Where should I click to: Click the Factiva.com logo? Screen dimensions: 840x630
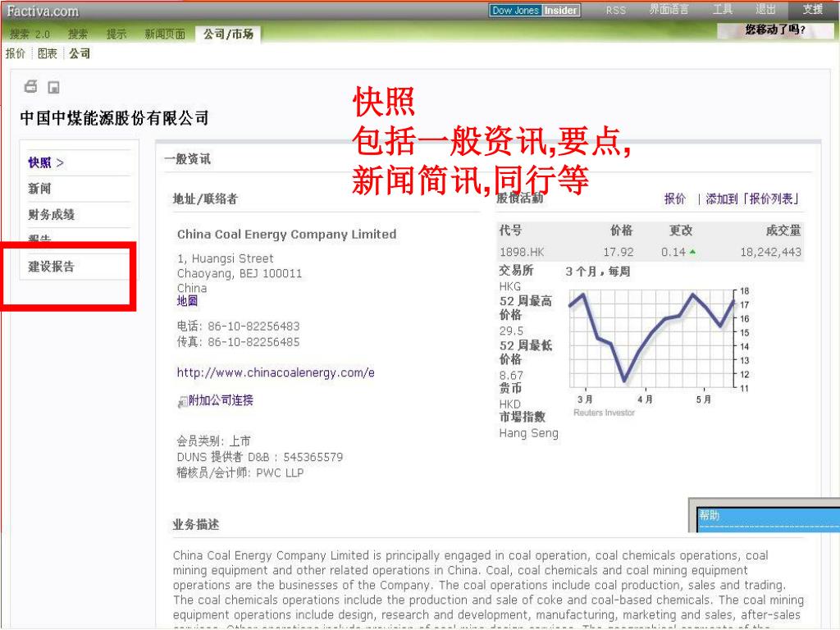(43, 11)
